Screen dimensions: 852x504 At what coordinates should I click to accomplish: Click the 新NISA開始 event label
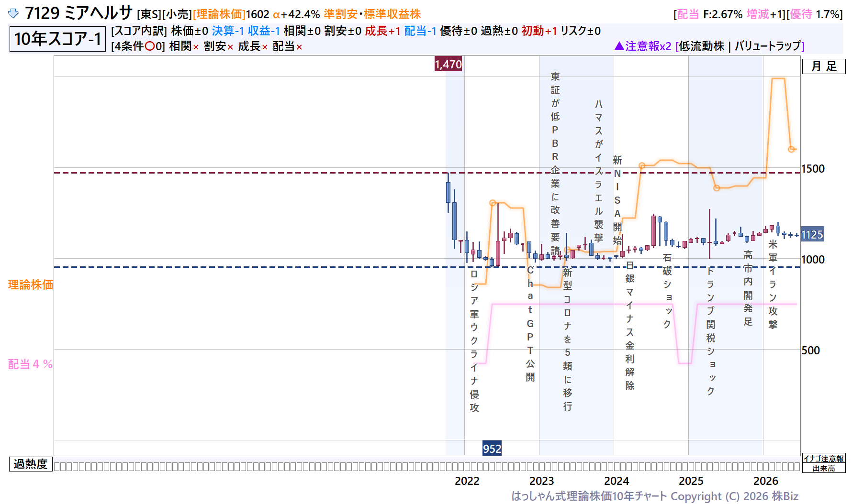click(x=617, y=200)
